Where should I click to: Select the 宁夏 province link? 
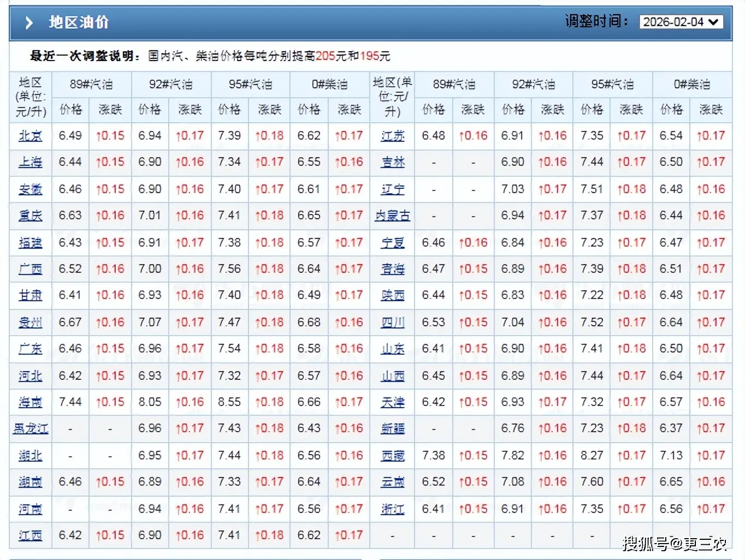click(393, 242)
